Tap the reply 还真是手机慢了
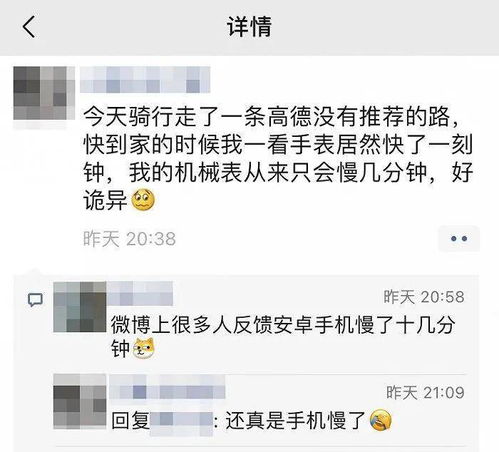This screenshot has height=452, width=499. click(295, 420)
